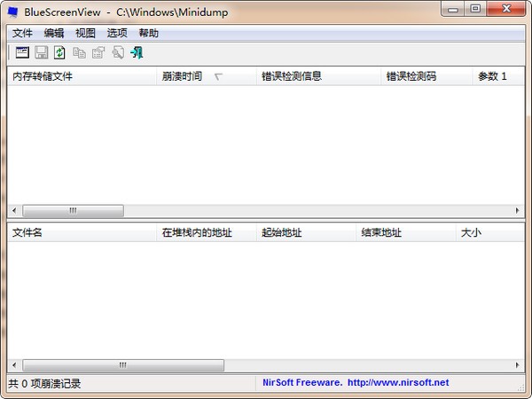Click upper pane horizontal scrollbar thumb
The image size is (532, 399).
(x=73, y=211)
